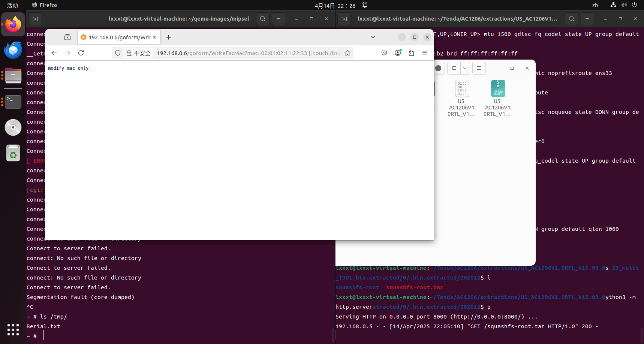Open new tab in right Tenda terminal

(x=344, y=19)
